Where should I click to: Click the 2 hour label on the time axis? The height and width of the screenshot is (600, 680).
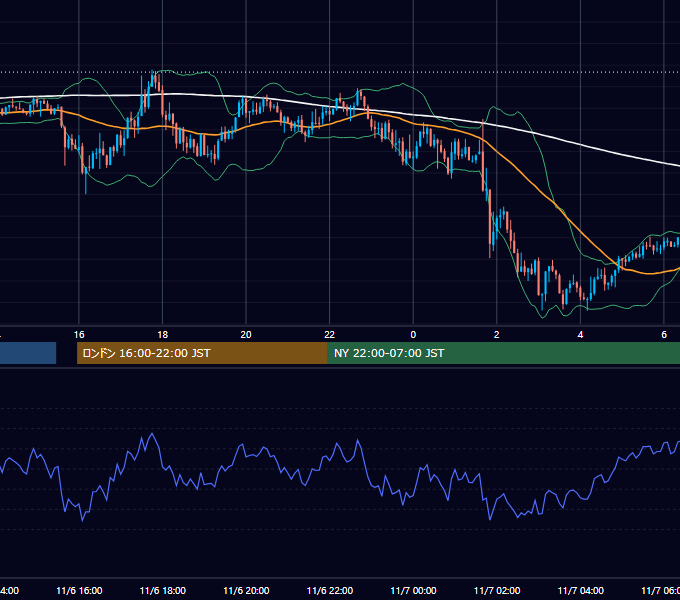[497, 335]
